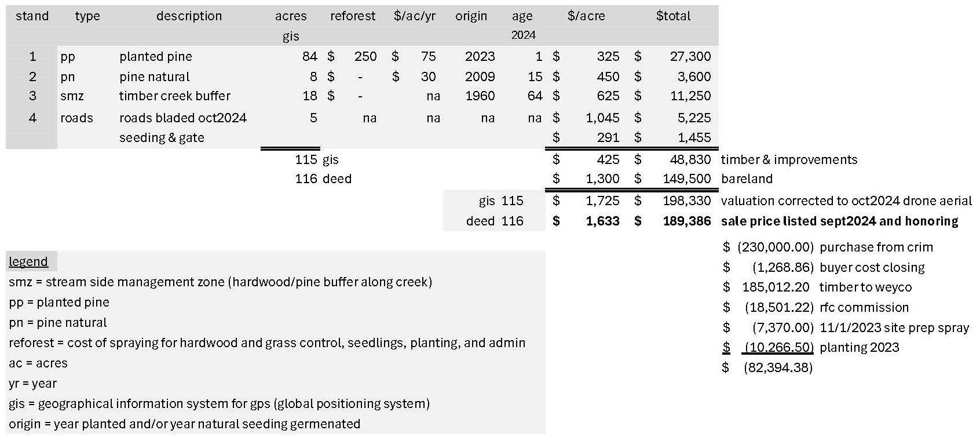Select the 149,500 bareland total cell
The image size is (980, 448).
[x=687, y=179]
